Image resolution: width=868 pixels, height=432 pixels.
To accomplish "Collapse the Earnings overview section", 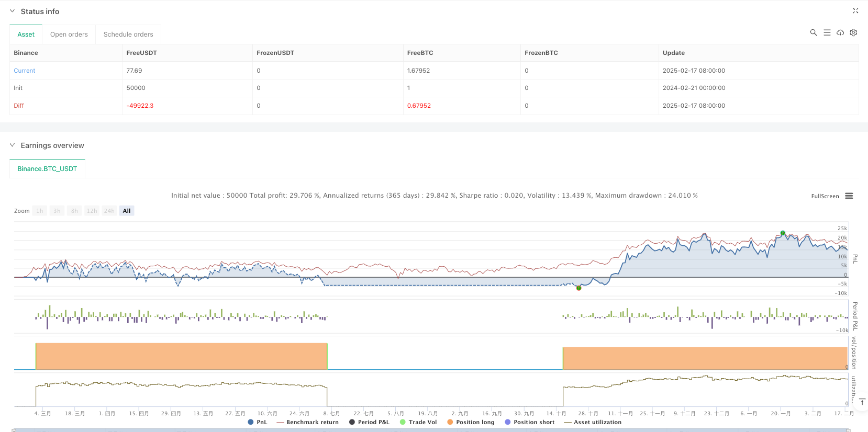I will pos(13,145).
